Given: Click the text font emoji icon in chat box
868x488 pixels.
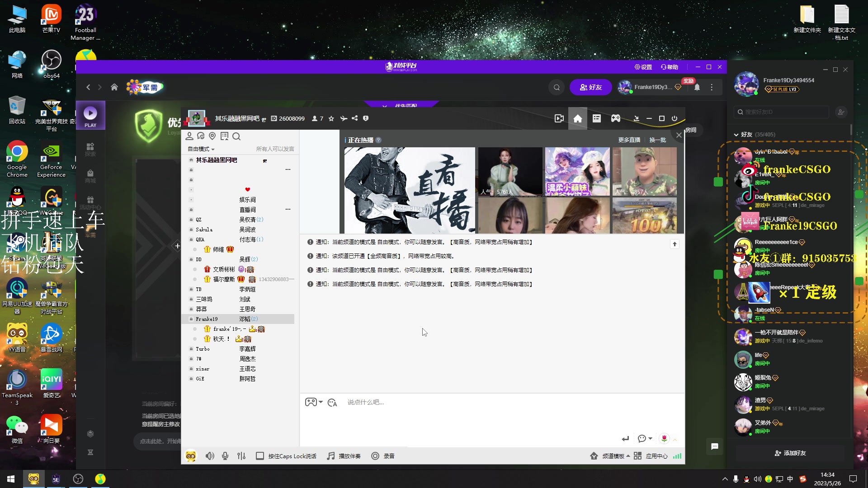Looking at the screenshot, I should (x=332, y=403).
